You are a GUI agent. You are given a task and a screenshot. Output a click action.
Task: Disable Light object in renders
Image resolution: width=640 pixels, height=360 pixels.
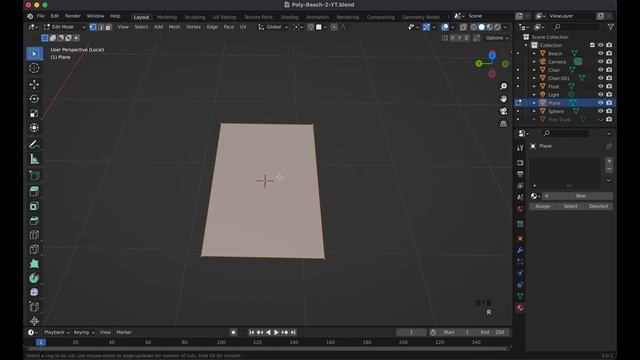[x=609, y=94]
